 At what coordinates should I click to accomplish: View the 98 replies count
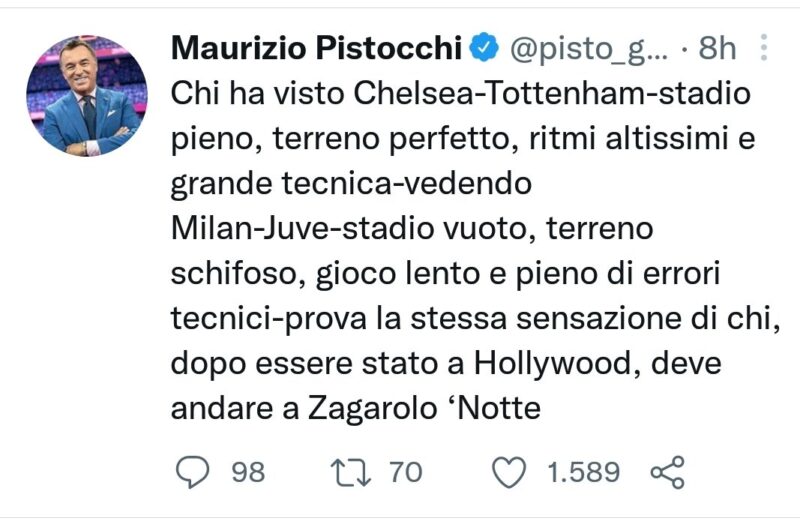click(x=248, y=472)
